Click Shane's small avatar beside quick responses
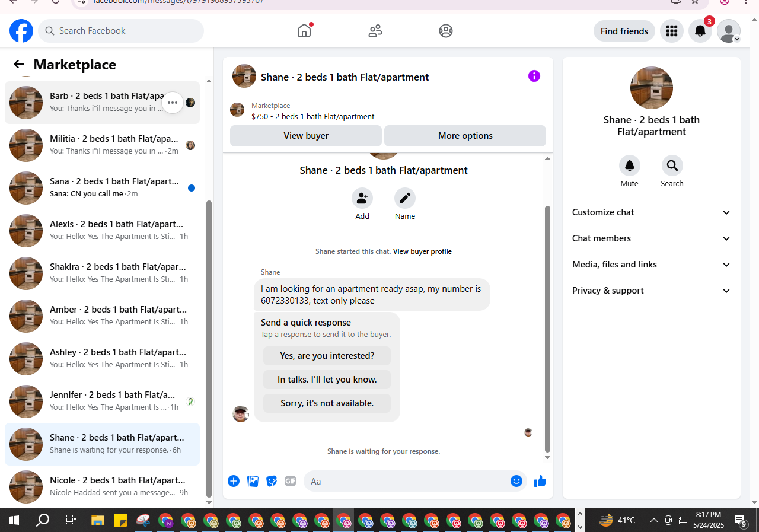759x532 pixels. click(x=240, y=414)
